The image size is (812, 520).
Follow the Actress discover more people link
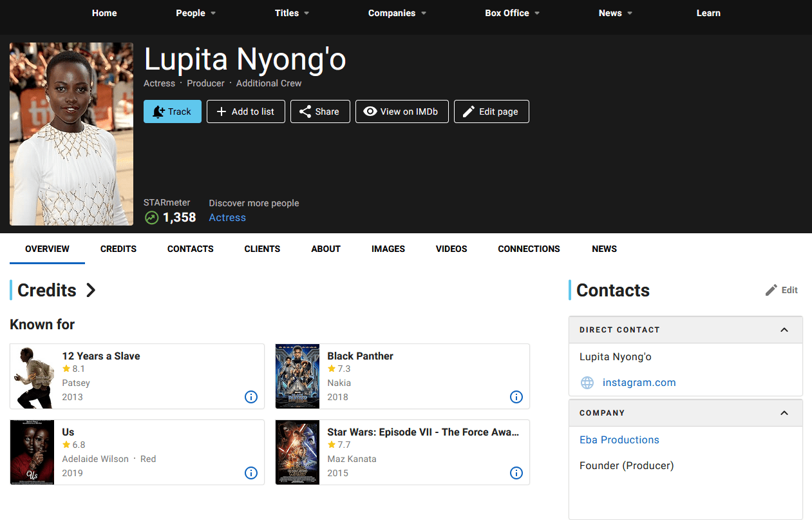227,218
